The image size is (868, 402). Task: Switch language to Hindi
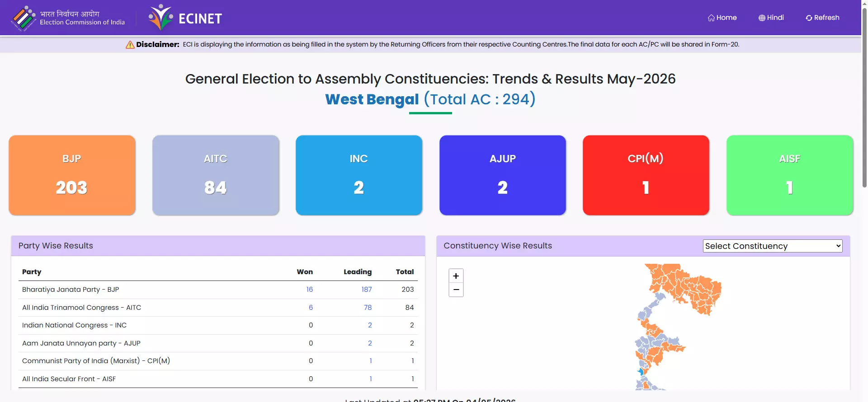click(771, 18)
